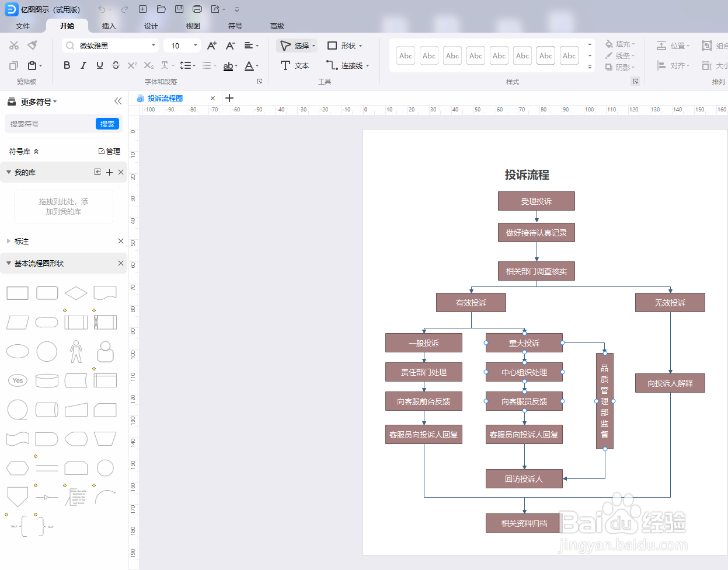
Task: Focus the 搜索符号 search field
Action: [x=50, y=124]
